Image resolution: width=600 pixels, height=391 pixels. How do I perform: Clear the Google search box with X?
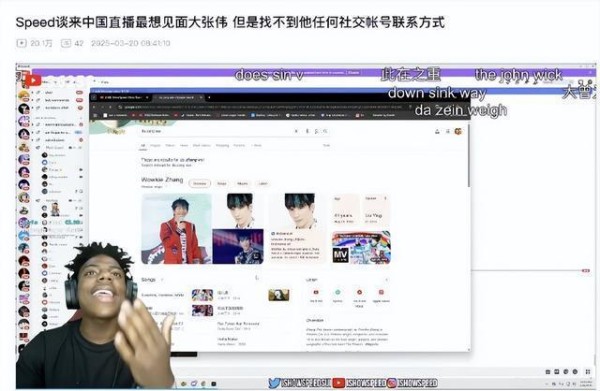(296, 131)
